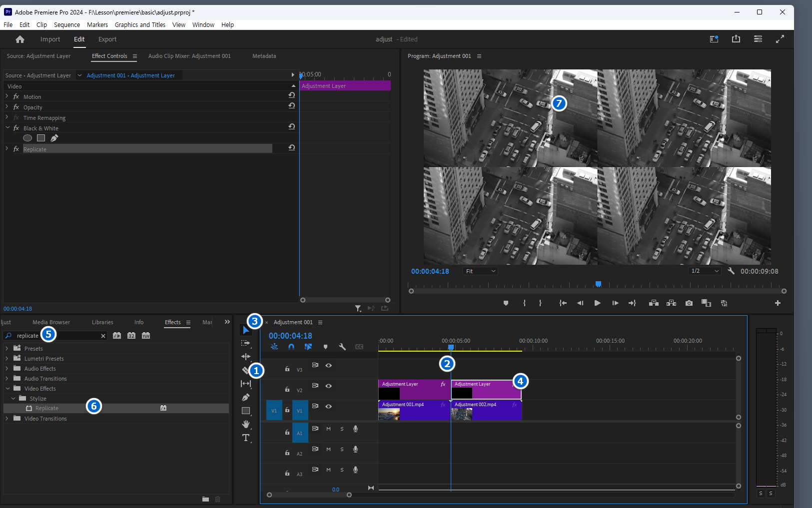Toggle lock on track V1

click(x=287, y=410)
